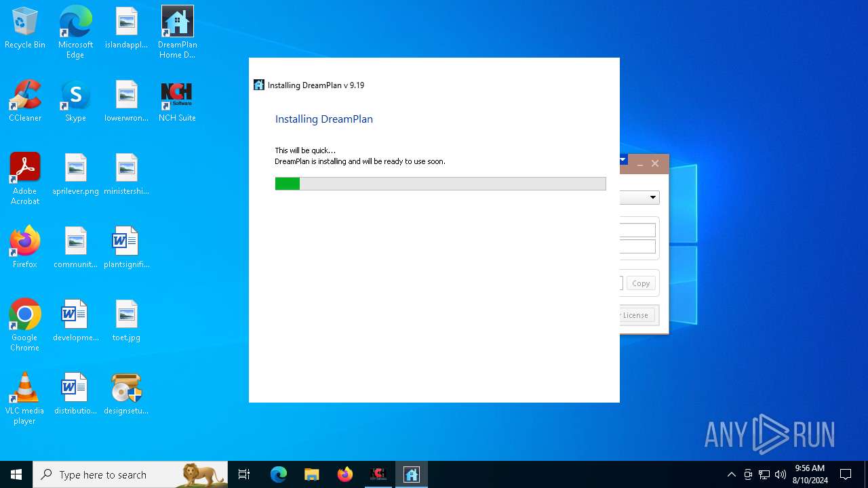Open the notification center icon
This screenshot has width=868, height=488.
[846, 474]
